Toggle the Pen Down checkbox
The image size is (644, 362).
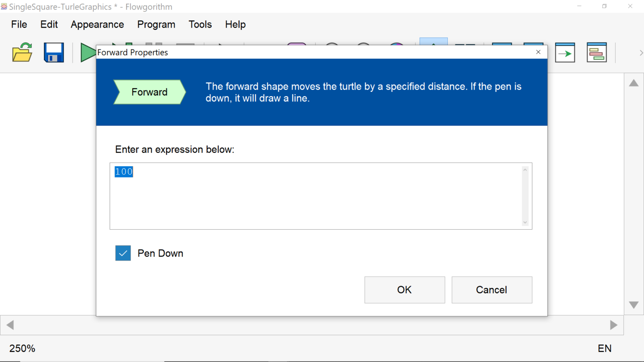pyautogui.click(x=123, y=253)
